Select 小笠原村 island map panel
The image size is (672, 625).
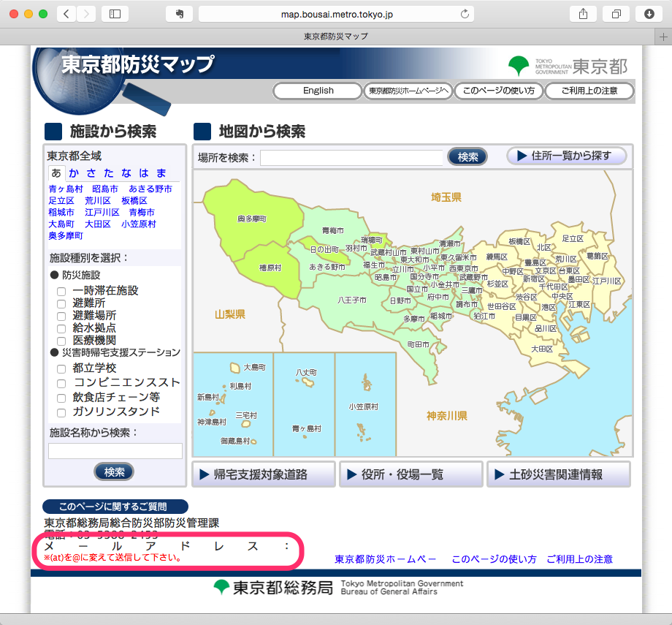click(x=365, y=404)
